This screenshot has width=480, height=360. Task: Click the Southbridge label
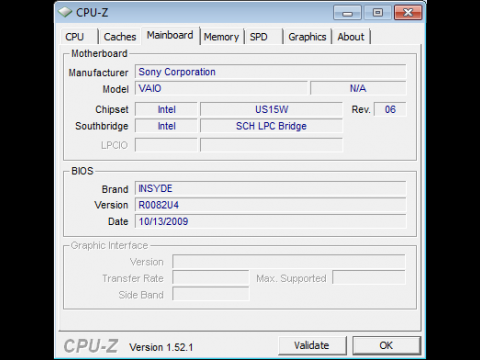click(x=102, y=126)
